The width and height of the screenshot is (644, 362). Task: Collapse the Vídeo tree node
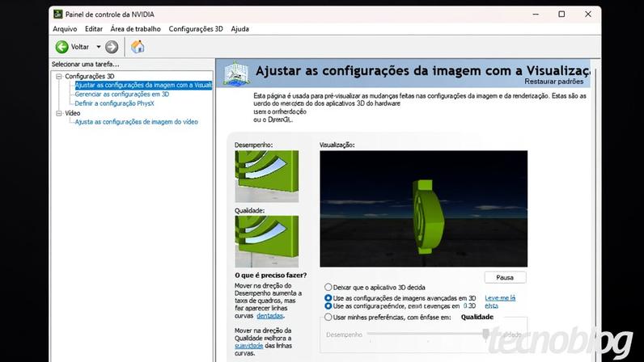click(59, 113)
